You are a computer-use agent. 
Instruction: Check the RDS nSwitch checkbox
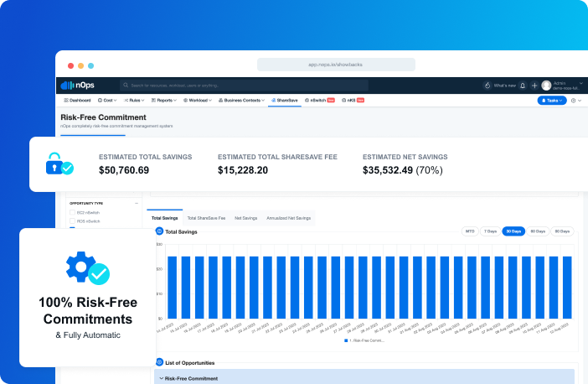click(72, 221)
